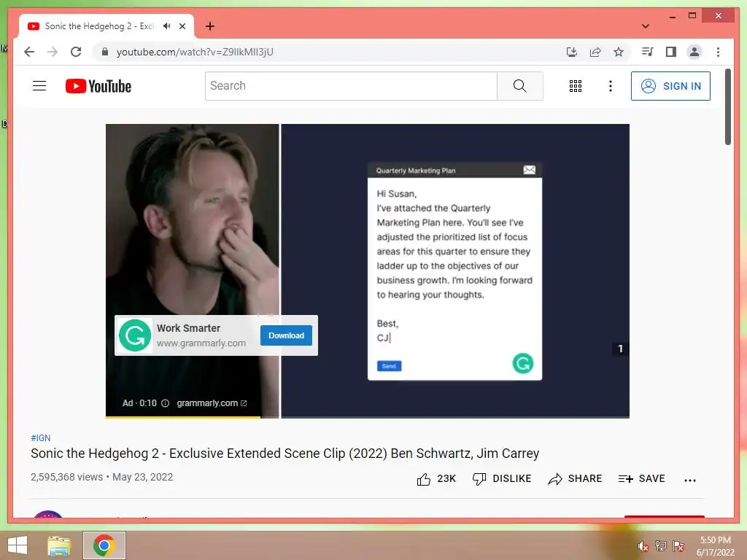747x560 pixels.
Task: Click the video title text
Action: [285, 454]
